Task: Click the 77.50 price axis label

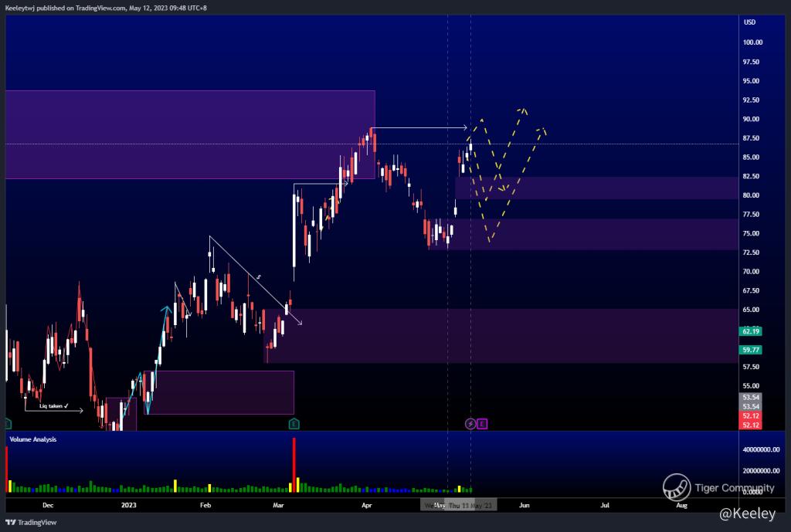Action: click(x=751, y=215)
